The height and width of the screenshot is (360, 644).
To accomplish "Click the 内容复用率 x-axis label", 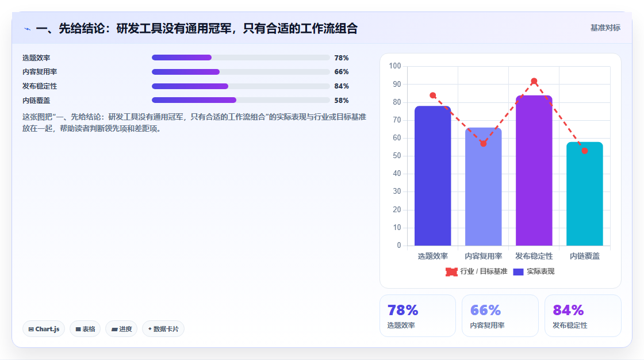I will [484, 256].
